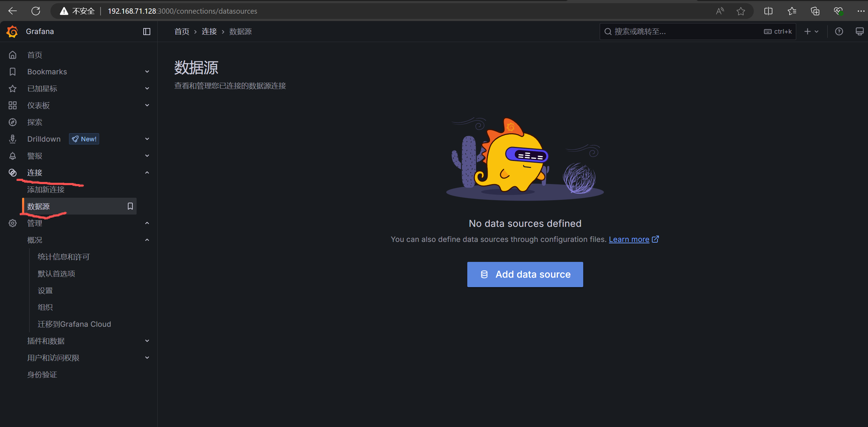Expand the Drilldown section chevron
868x427 pixels.
tap(147, 139)
